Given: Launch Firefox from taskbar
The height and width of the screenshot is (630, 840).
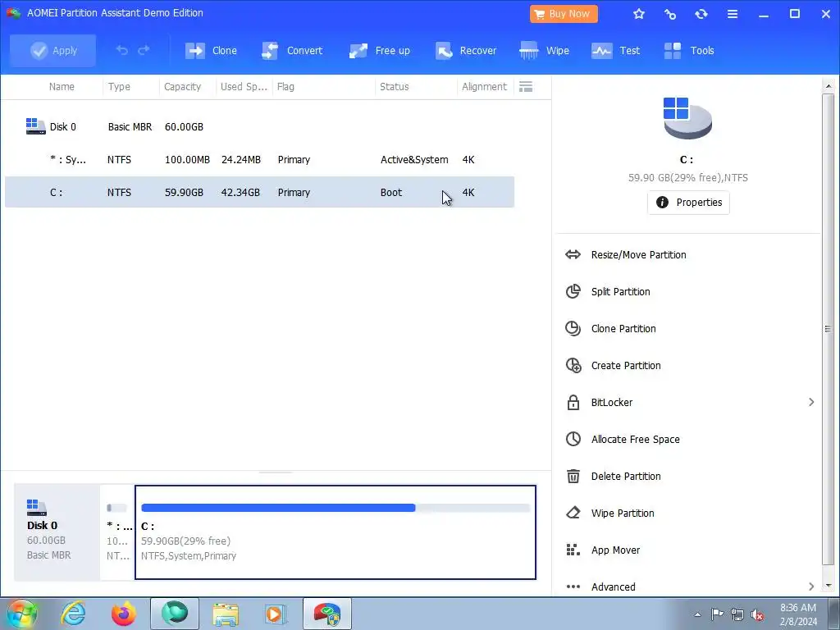Looking at the screenshot, I should (x=123, y=614).
